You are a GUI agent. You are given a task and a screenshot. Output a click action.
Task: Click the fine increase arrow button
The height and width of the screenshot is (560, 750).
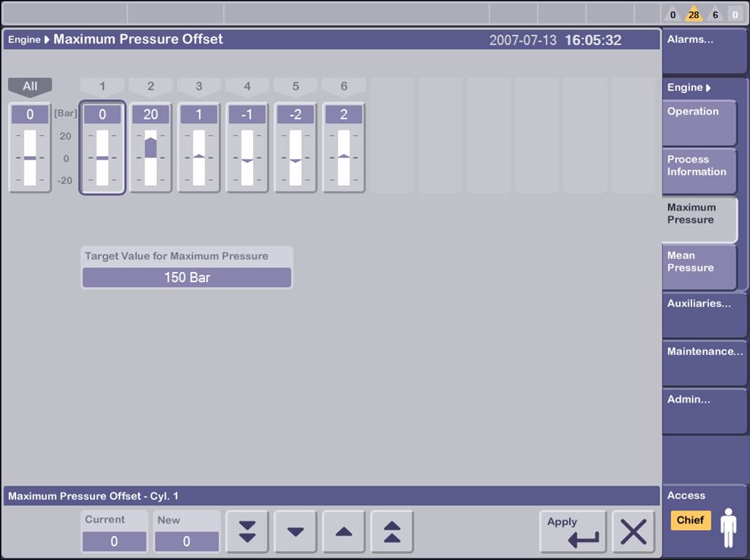(343, 532)
